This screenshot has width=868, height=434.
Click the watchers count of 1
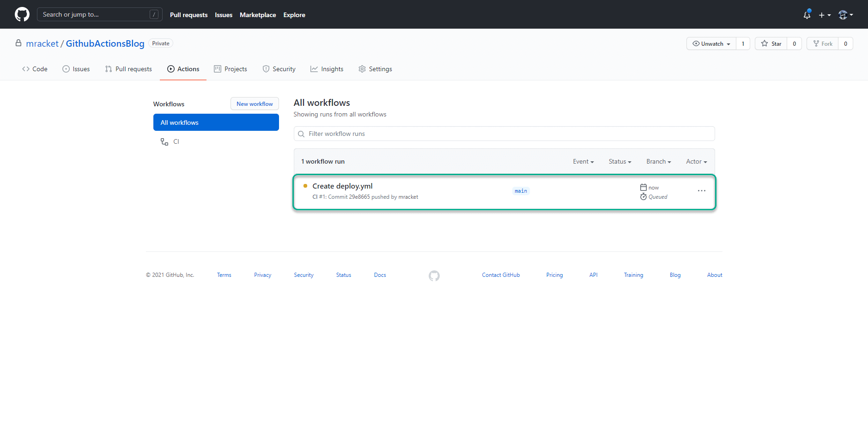pos(743,43)
